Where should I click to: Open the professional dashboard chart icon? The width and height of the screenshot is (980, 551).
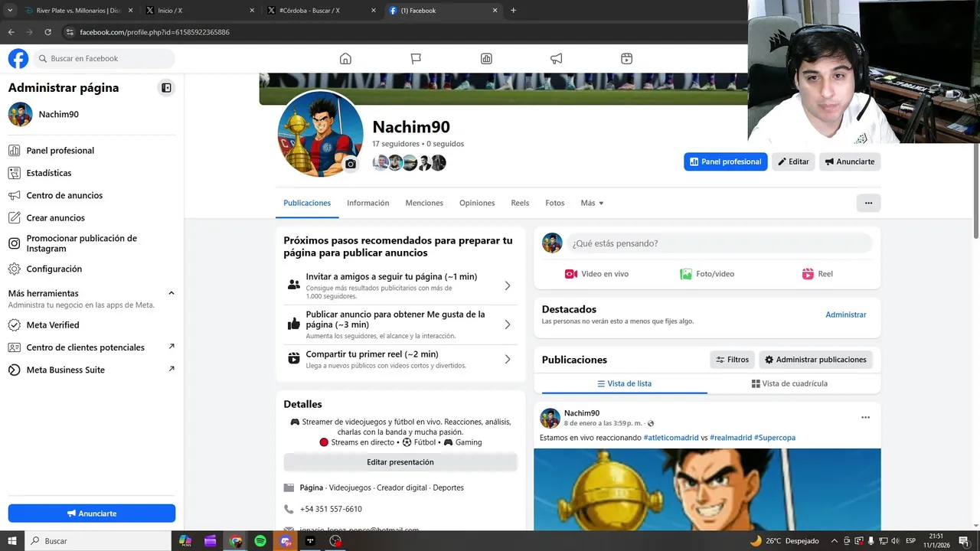coord(486,59)
